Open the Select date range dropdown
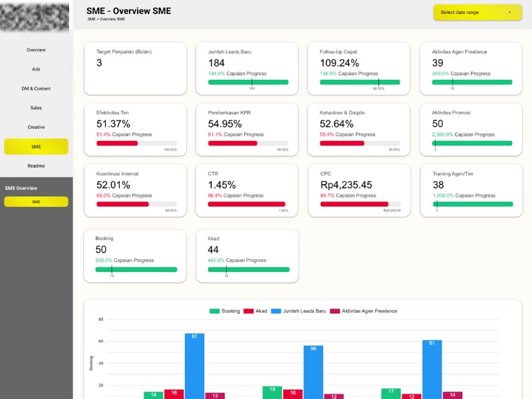The width and height of the screenshot is (532, 399). pyautogui.click(x=477, y=13)
